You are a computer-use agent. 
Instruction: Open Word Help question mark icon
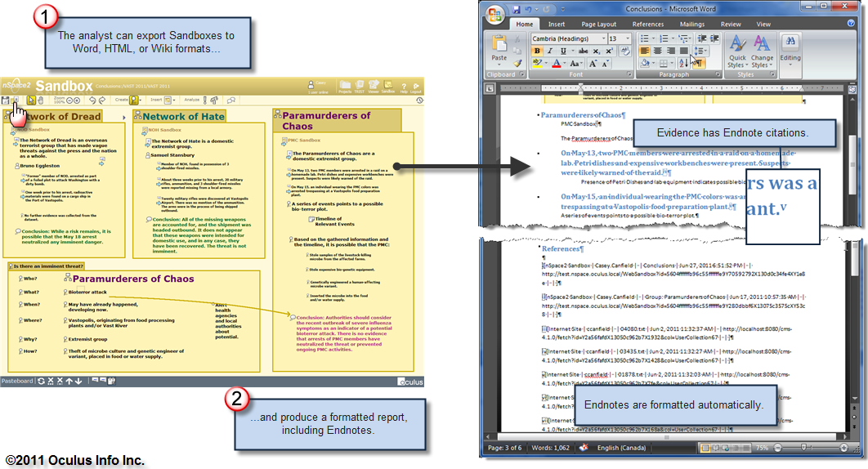851,23
